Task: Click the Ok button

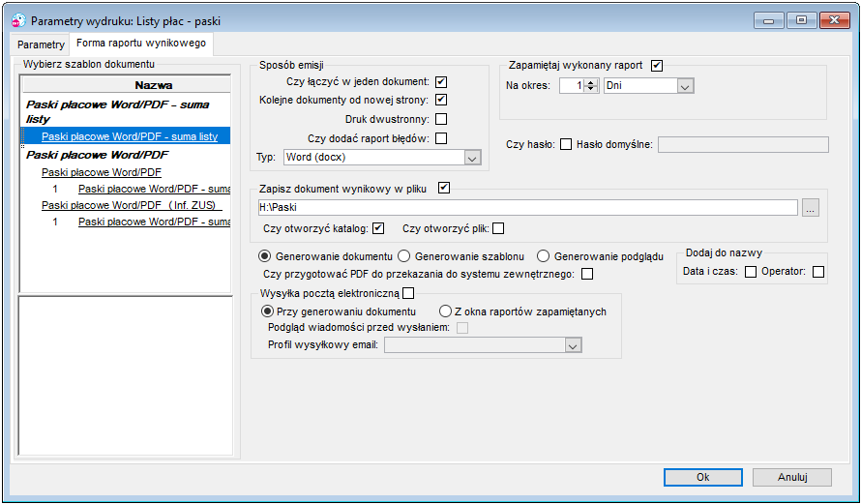Action: pos(703,477)
